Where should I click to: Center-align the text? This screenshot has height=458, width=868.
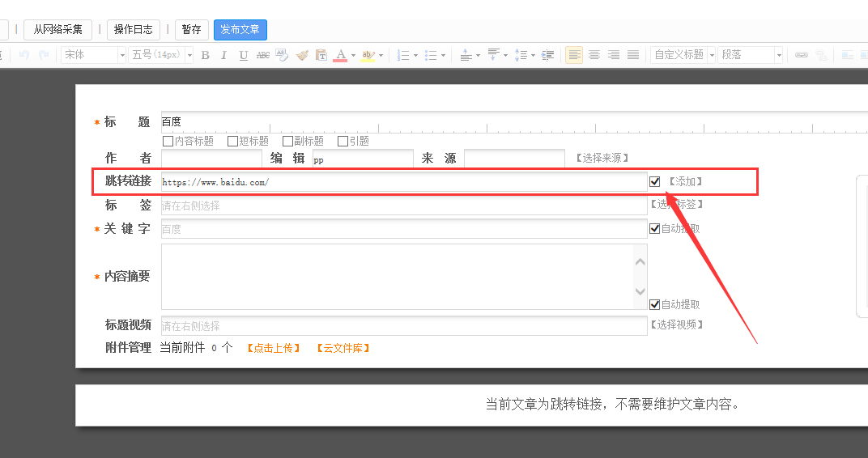(x=594, y=55)
